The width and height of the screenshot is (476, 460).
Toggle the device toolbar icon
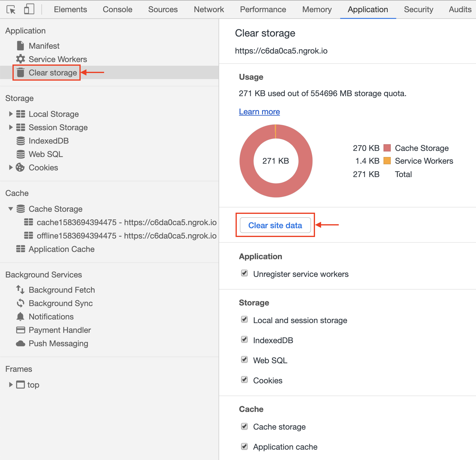pos(29,9)
